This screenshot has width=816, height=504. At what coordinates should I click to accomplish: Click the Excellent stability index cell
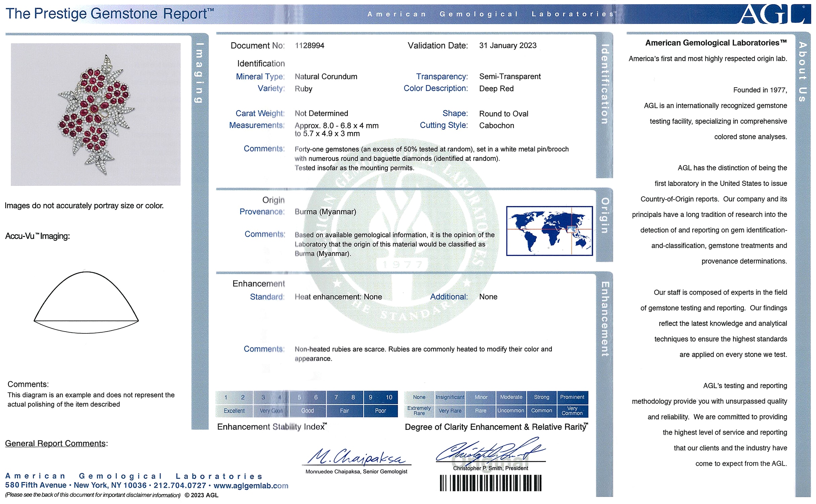[234, 411]
